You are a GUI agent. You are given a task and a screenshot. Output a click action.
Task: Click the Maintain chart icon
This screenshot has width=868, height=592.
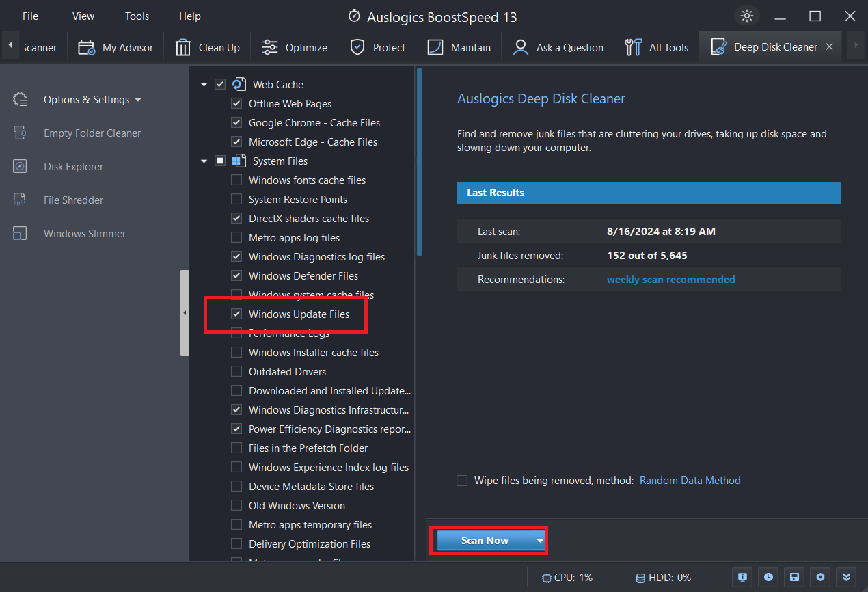coord(435,47)
